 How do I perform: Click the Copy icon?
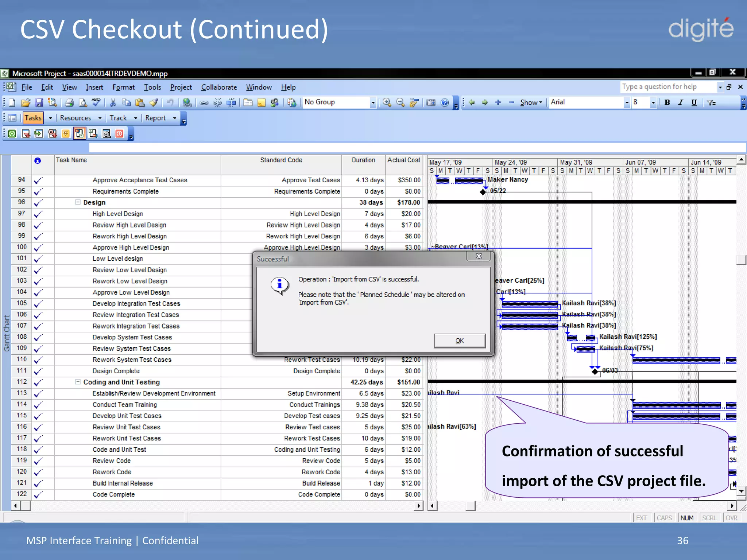click(x=126, y=102)
